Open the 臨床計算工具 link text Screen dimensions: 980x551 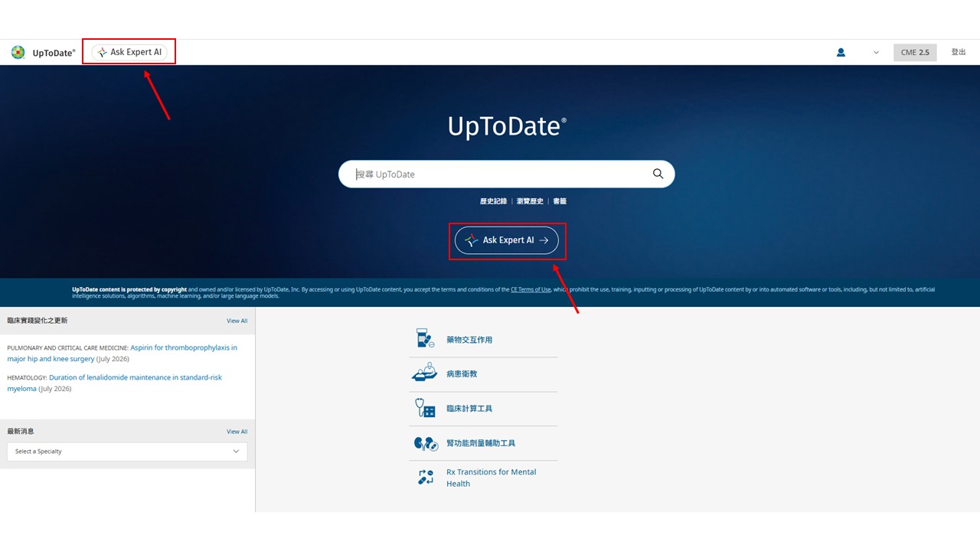click(x=469, y=409)
